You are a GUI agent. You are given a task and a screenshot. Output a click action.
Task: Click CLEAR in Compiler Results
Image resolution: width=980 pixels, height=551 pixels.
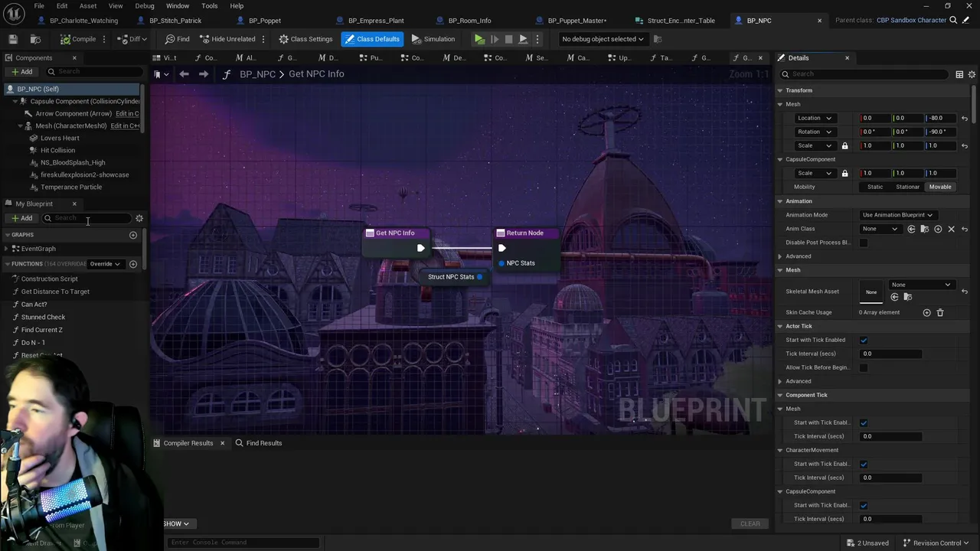coord(750,523)
